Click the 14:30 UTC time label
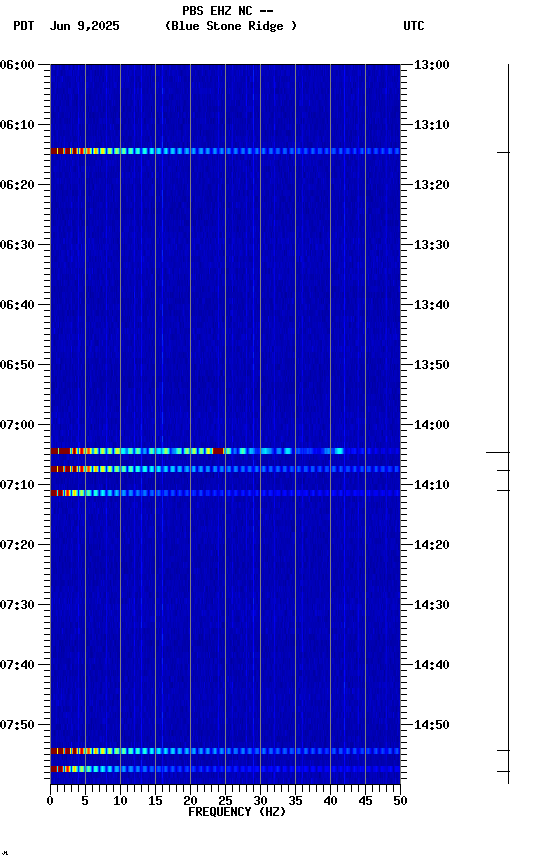The image size is (552, 864). [x=432, y=605]
